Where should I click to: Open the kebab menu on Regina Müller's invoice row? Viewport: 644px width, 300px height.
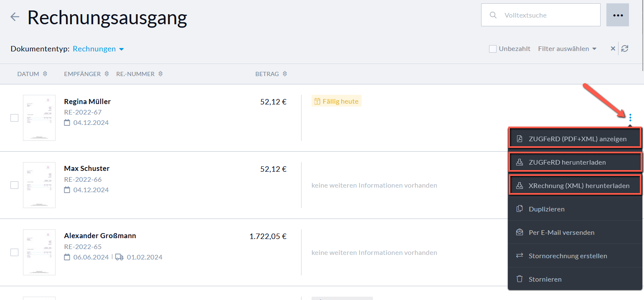point(630,118)
